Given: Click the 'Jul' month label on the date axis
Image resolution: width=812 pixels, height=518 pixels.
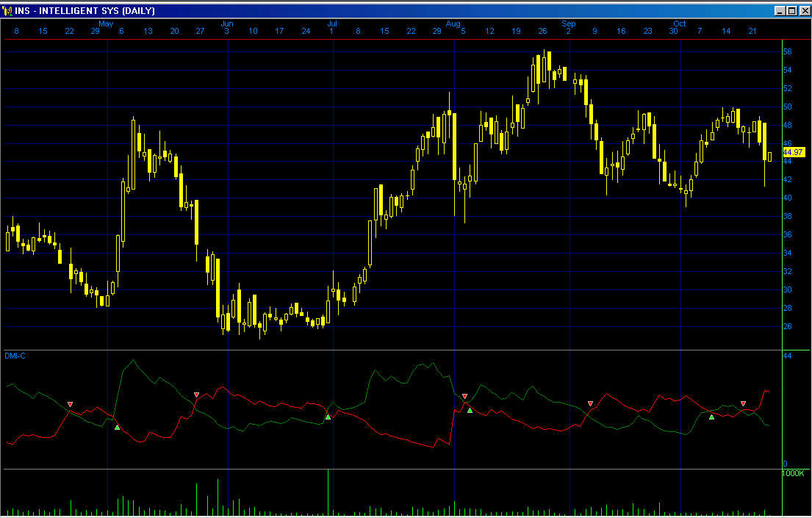Looking at the screenshot, I should pyautogui.click(x=332, y=24).
